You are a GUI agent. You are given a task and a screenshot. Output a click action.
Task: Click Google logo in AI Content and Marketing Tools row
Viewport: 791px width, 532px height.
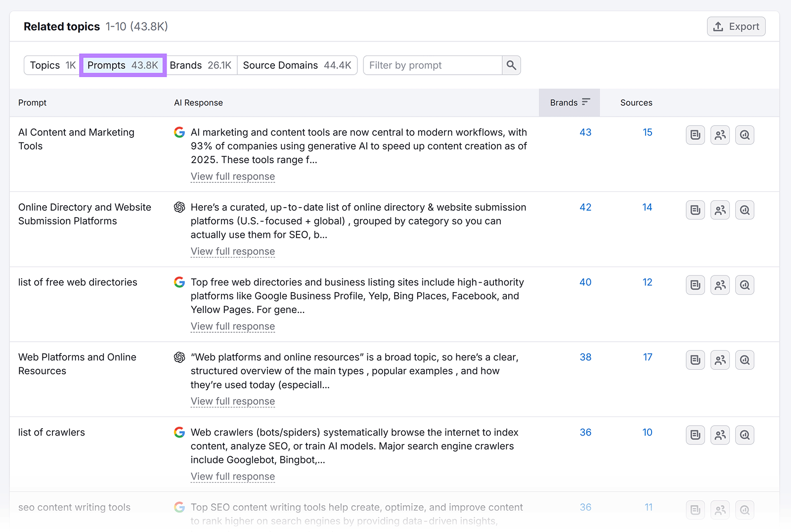[x=179, y=133]
